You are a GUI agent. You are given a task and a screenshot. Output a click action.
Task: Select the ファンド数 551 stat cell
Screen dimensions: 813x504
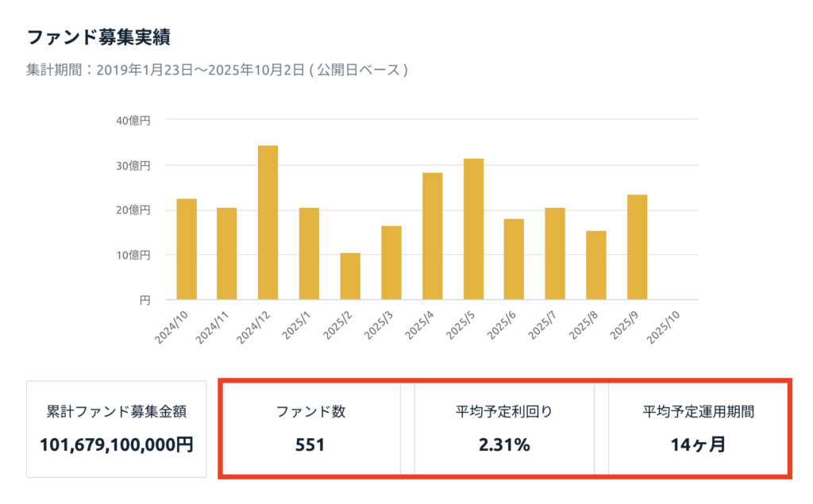coord(310,429)
